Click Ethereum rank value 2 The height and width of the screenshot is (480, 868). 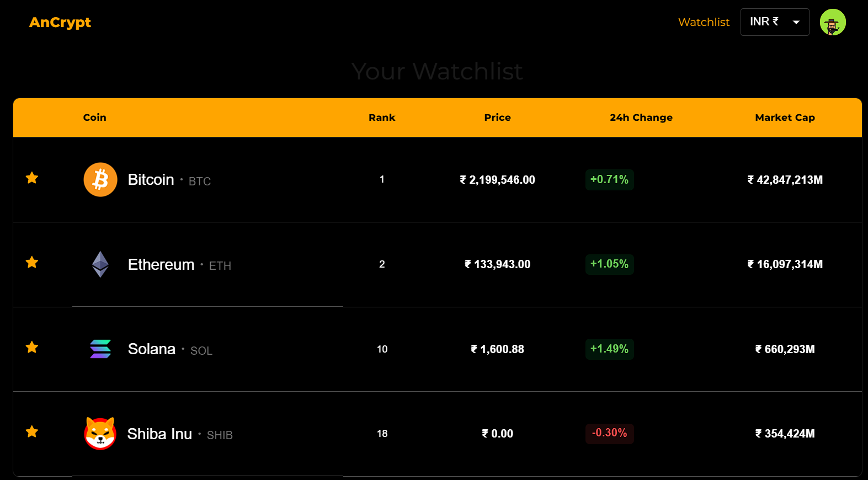click(x=382, y=264)
